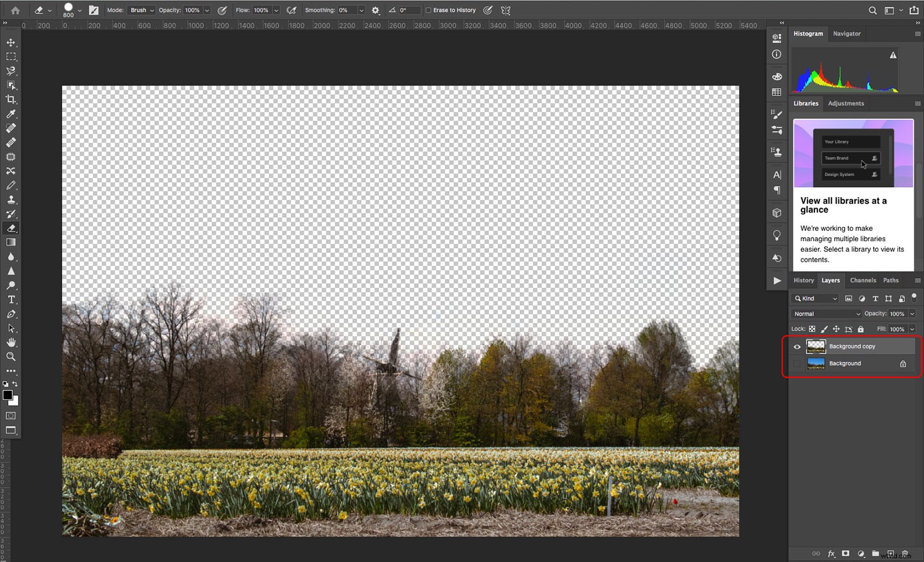This screenshot has height=562, width=924.
Task: Open the Kind filter dropdown
Action: point(814,298)
